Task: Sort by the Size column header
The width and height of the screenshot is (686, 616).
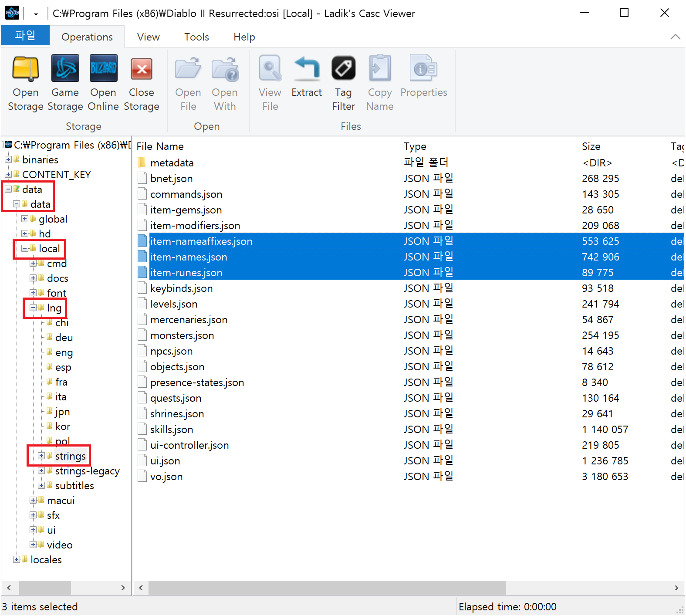Action: point(623,146)
